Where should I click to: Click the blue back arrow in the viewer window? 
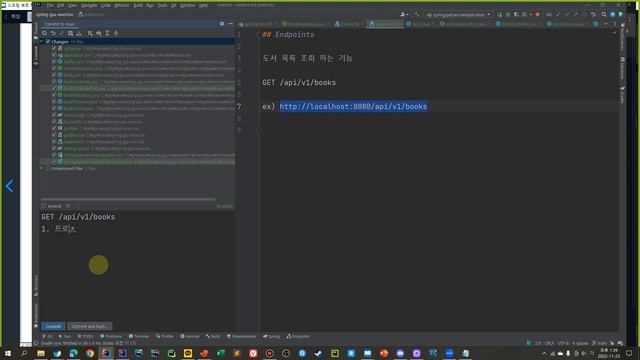9,186
